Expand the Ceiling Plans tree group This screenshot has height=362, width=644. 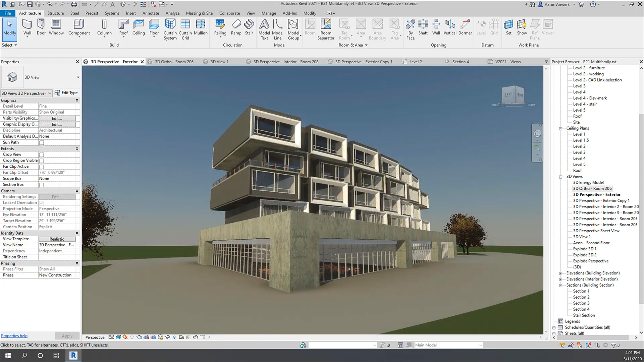[x=560, y=128]
